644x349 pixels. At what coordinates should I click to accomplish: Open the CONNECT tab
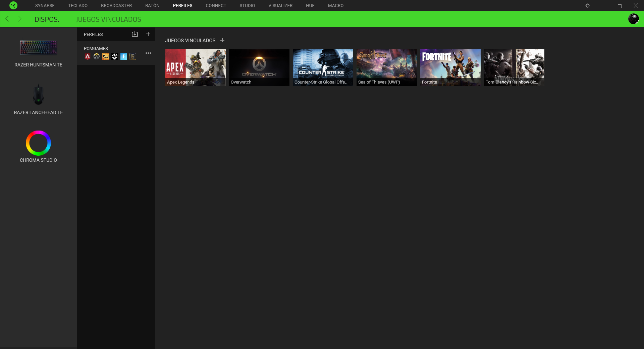tap(216, 6)
